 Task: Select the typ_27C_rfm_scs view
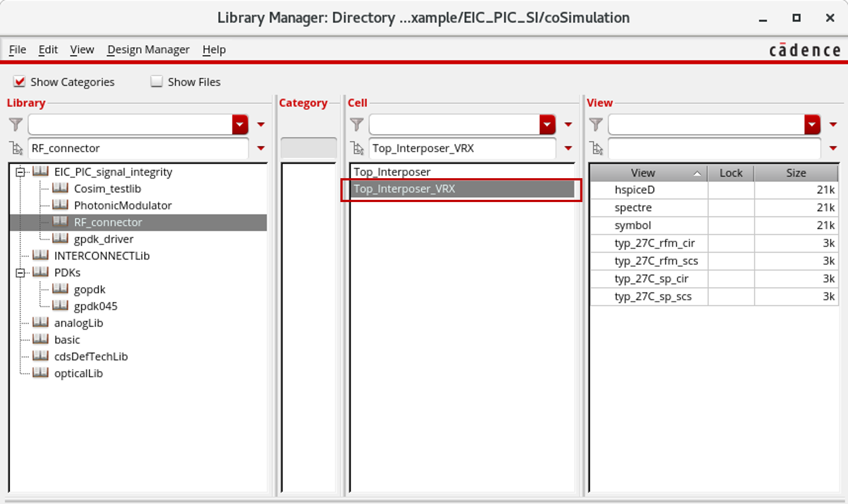(714, 261)
